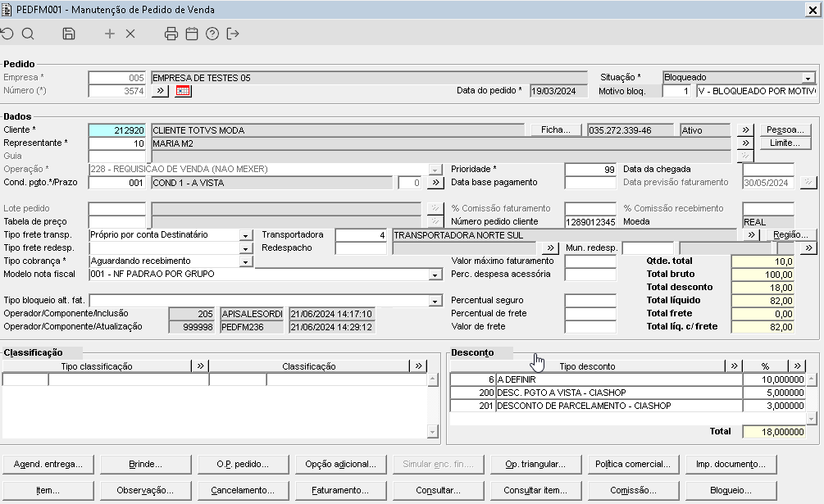Expand the Tipo cobrança dropdown
824x504 pixels.
(245, 261)
